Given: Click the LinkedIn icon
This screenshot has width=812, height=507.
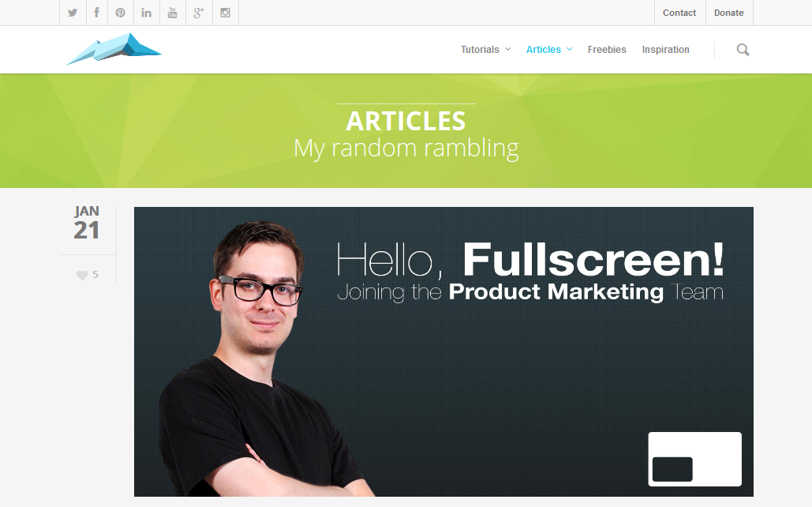Looking at the screenshot, I should point(147,13).
